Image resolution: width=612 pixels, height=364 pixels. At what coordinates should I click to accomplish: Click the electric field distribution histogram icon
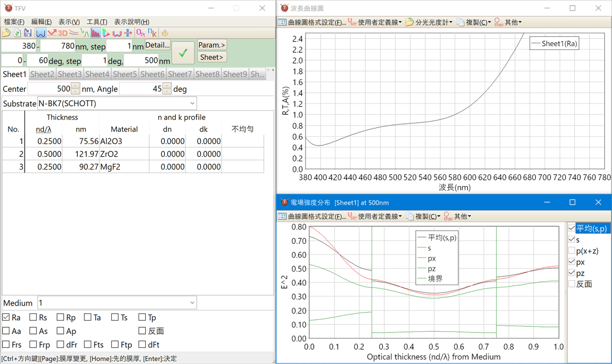coord(95,33)
